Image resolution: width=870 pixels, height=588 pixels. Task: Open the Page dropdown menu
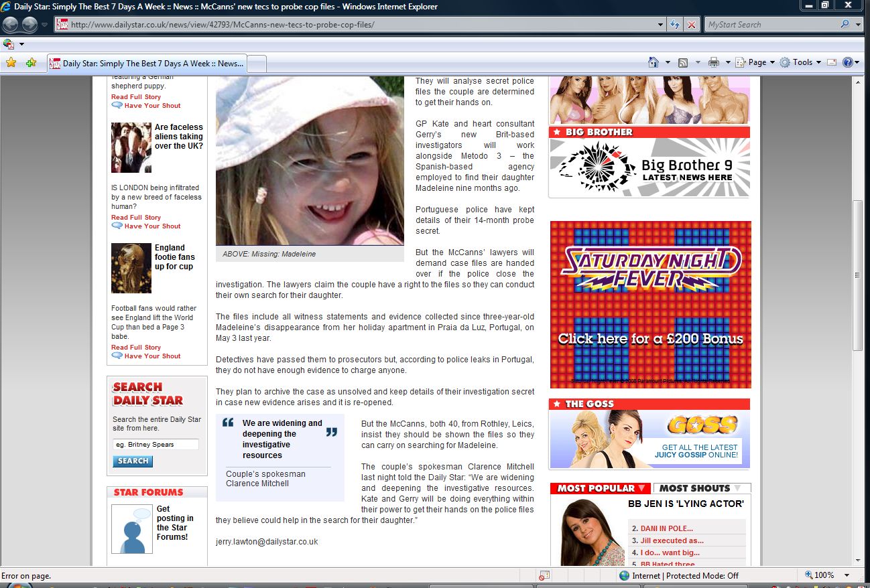click(x=757, y=62)
